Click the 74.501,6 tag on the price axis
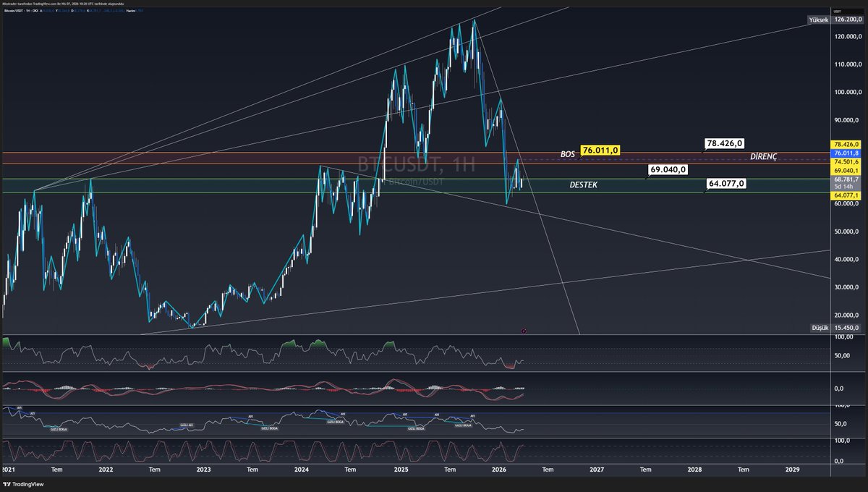The image size is (868, 492). [x=846, y=163]
